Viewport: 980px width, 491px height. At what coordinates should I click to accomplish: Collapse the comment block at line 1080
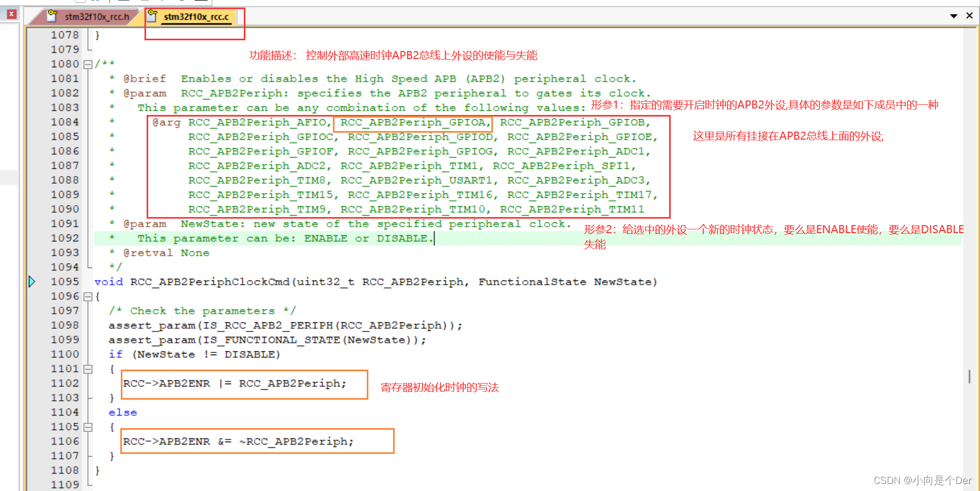tap(88, 64)
